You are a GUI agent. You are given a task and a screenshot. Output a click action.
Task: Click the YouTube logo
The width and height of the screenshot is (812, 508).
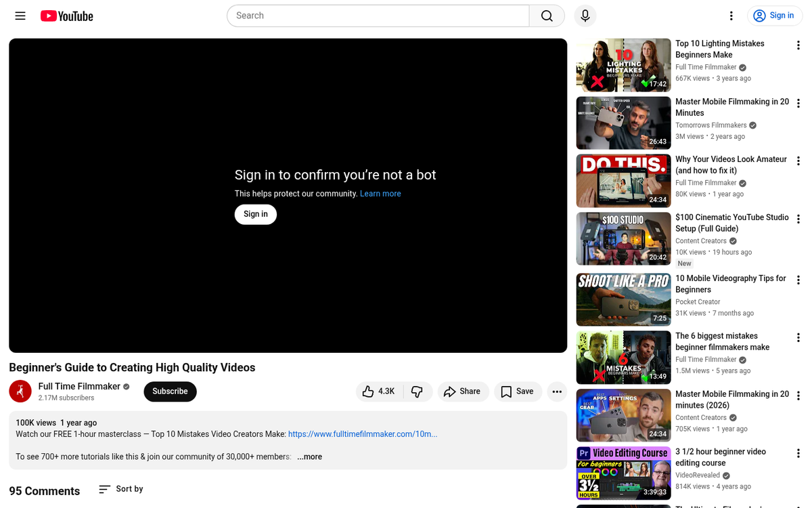67,16
